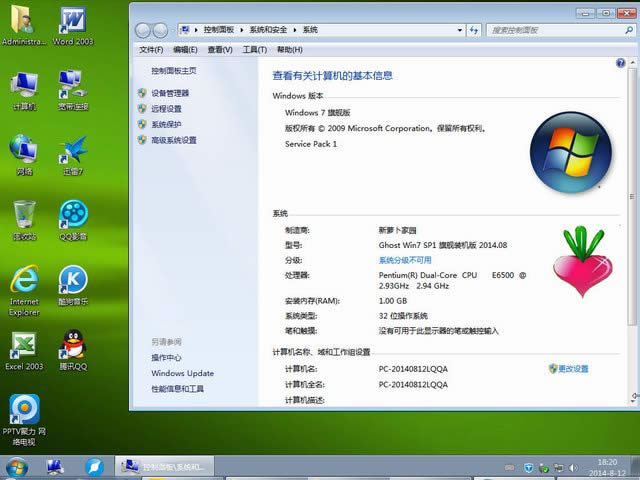Click the Windows Start orb
Image resolution: width=640 pixels, height=480 pixels.
[16, 467]
